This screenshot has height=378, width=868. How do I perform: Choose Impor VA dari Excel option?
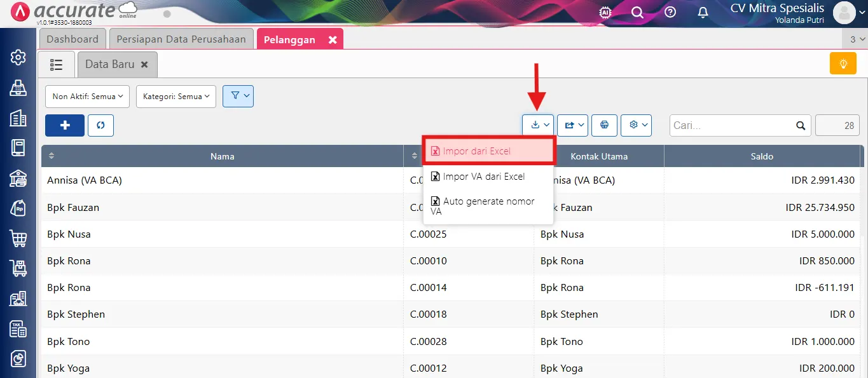point(483,177)
